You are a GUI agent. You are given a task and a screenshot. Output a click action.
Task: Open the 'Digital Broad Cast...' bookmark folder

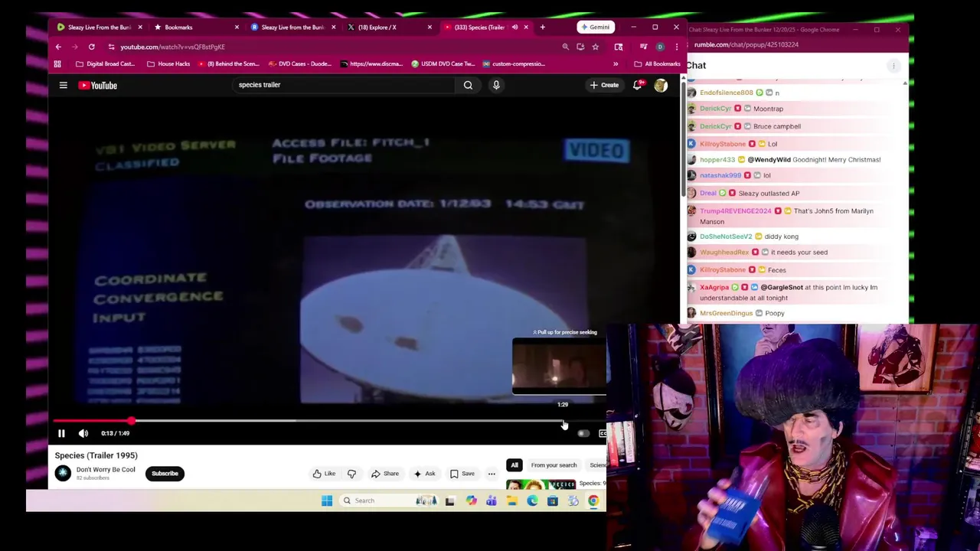click(x=105, y=64)
